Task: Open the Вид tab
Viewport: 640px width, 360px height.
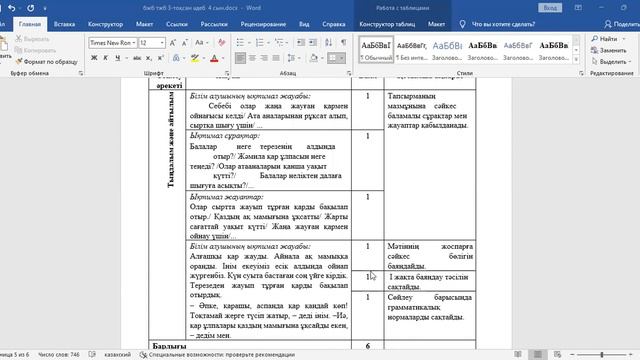Action: [x=304, y=24]
